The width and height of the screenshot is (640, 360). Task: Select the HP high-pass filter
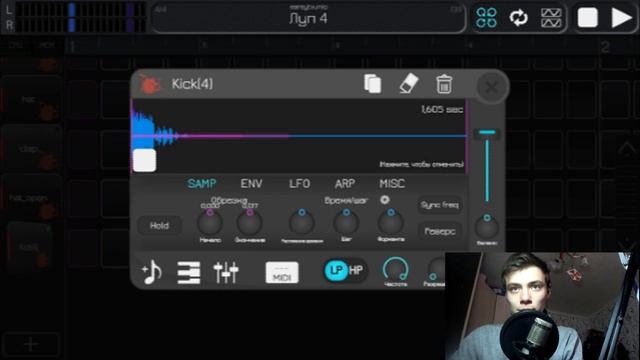356,270
